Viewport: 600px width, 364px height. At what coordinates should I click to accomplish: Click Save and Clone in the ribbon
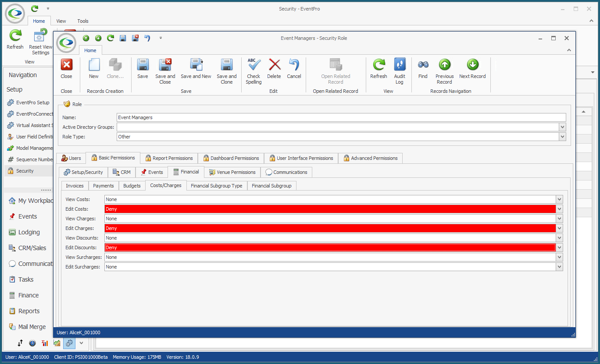(227, 71)
